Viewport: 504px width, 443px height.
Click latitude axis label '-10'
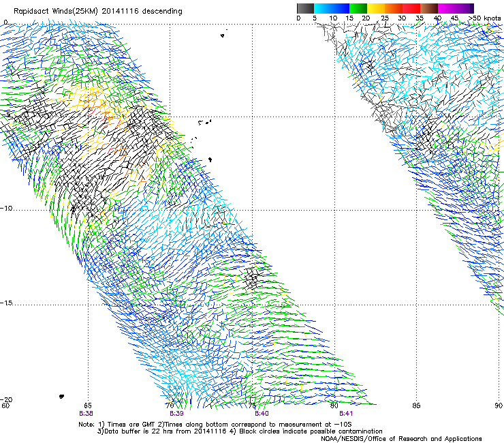[x=6, y=208]
